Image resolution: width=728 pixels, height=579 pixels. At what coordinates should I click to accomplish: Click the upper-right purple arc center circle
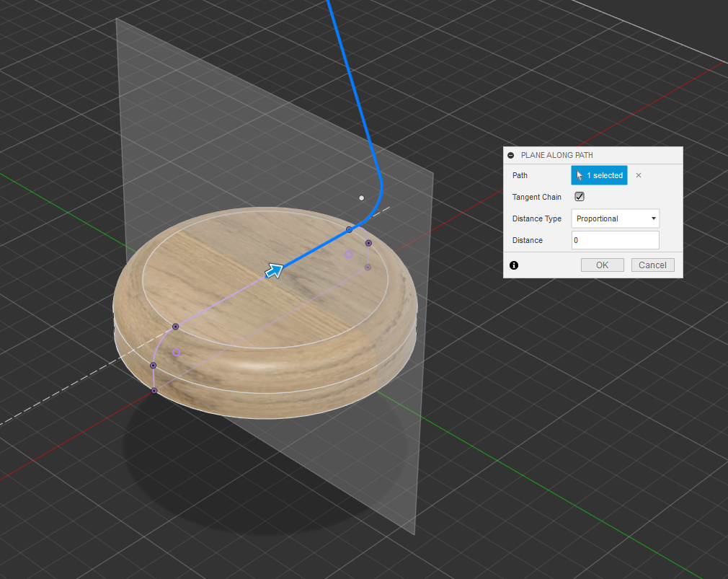348,255
